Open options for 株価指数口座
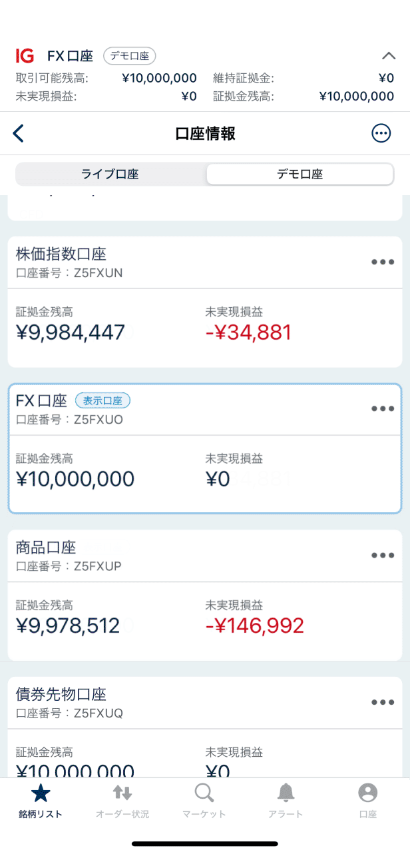The image size is (410, 868). point(383,262)
